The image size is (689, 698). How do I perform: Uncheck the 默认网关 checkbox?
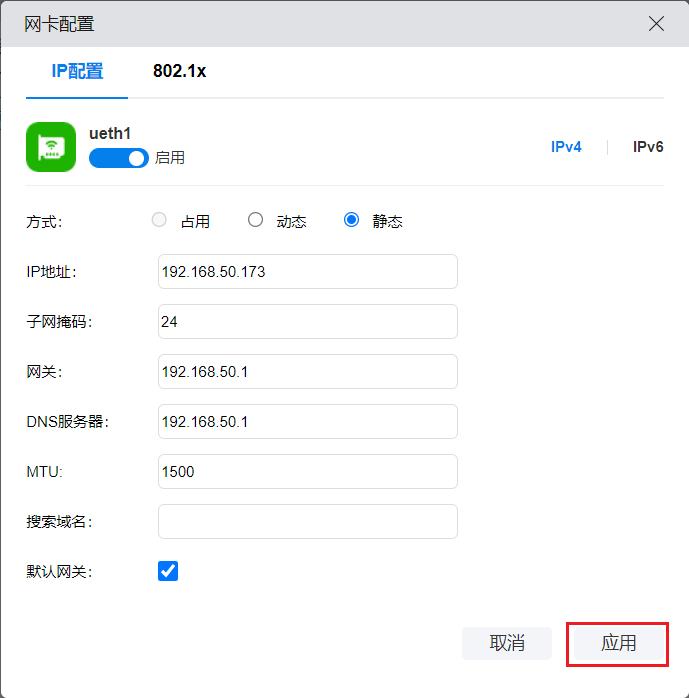pyautogui.click(x=168, y=571)
